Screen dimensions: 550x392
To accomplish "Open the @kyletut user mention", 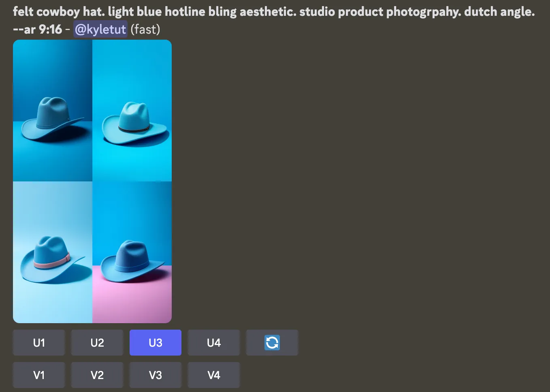I will (100, 29).
